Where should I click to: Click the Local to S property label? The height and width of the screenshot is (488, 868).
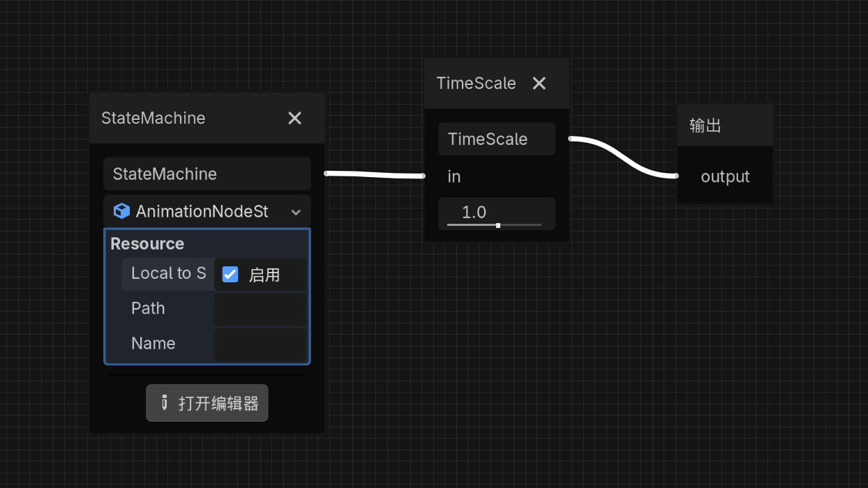[168, 274]
